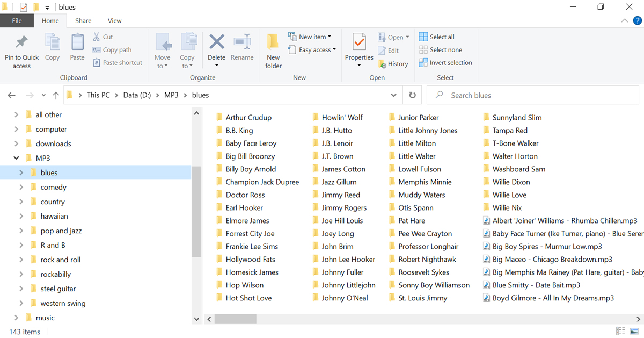Create a New folder via ribbon icon
The width and height of the screenshot is (644, 338).
pos(273,42)
